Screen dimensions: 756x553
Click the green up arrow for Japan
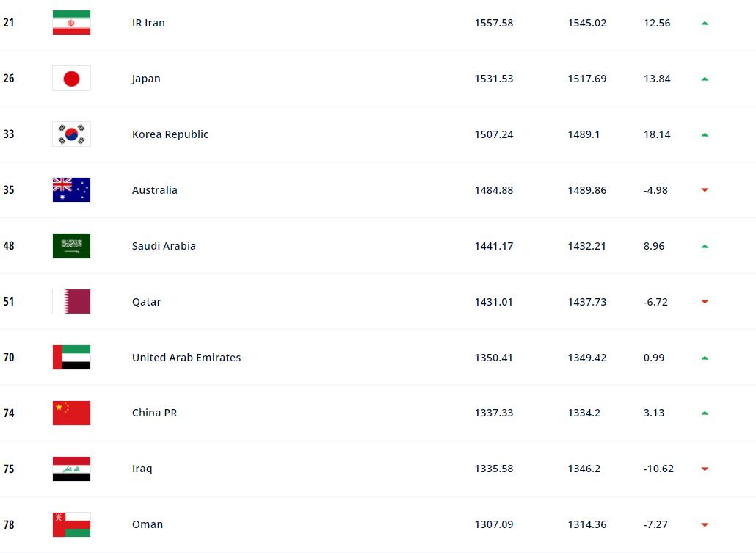(x=705, y=79)
